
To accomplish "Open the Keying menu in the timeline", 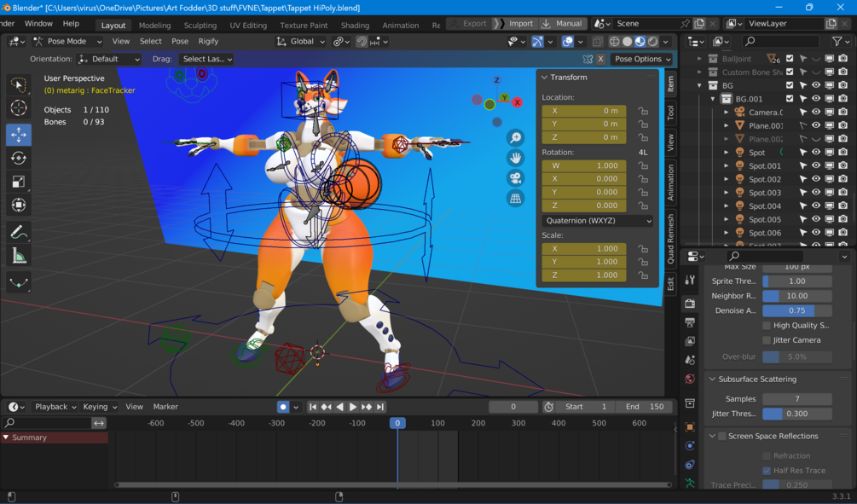I will click(100, 407).
